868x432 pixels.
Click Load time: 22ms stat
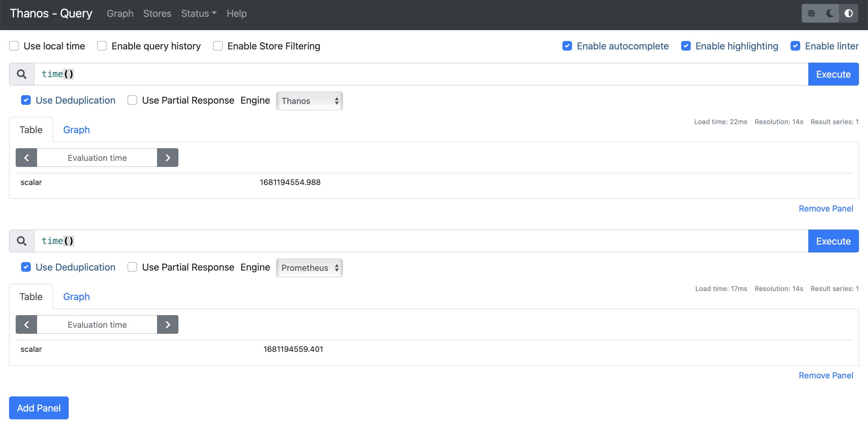(720, 122)
